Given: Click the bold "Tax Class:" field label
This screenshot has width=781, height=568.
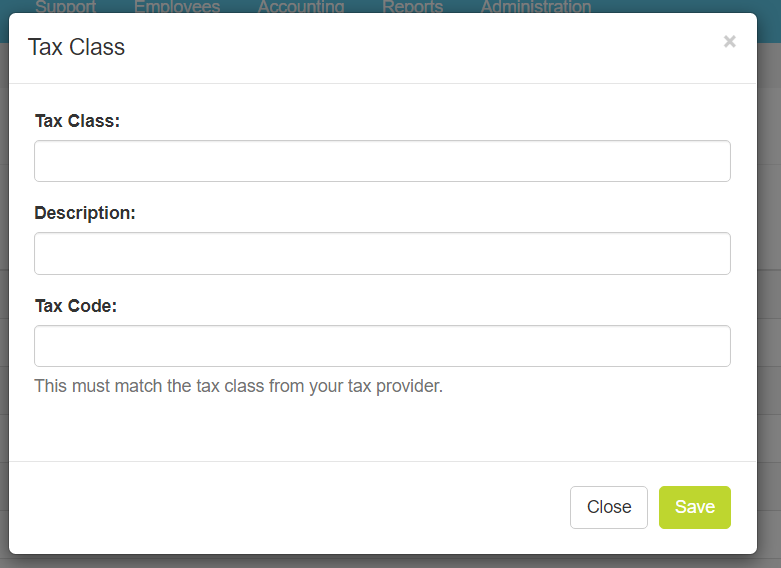Looking at the screenshot, I should [77, 120].
